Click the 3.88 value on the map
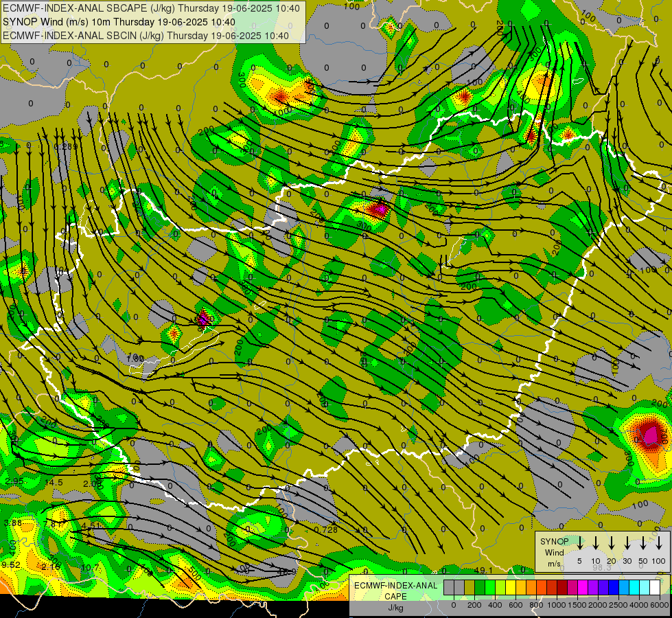Screen dimensions: 672x618 point(12,523)
